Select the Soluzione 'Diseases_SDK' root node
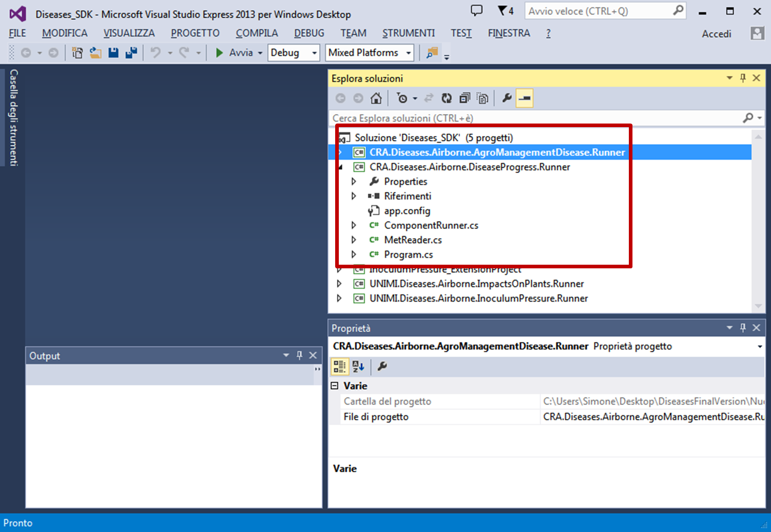This screenshot has width=771, height=532. tap(434, 138)
